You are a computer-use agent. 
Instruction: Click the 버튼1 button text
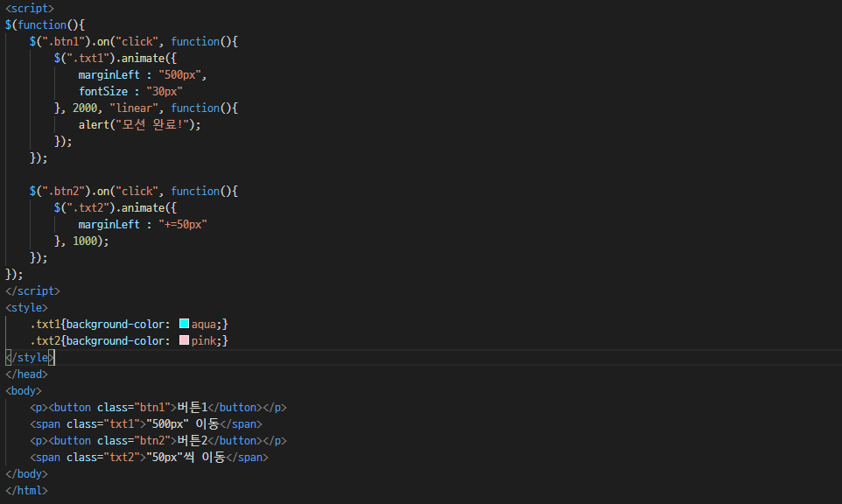coord(193,408)
